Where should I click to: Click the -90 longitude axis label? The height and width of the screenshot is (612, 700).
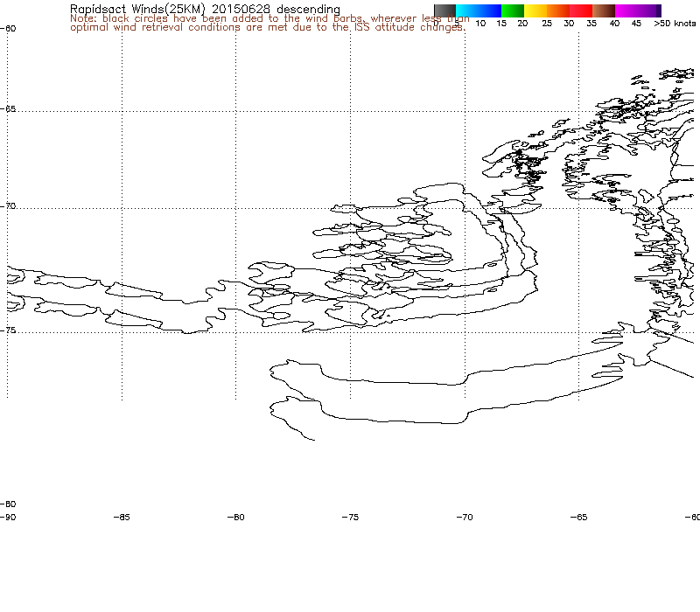click(x=8, y=518)
